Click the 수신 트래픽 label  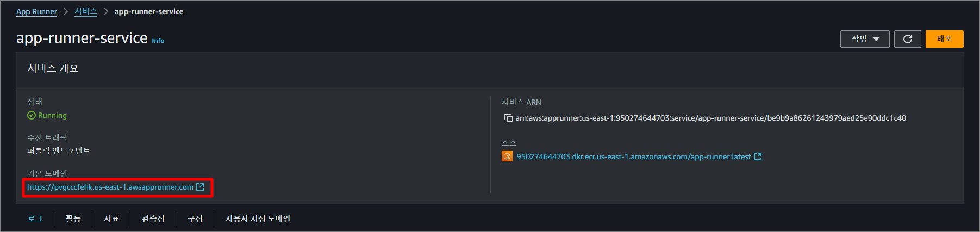pos(47,137)
